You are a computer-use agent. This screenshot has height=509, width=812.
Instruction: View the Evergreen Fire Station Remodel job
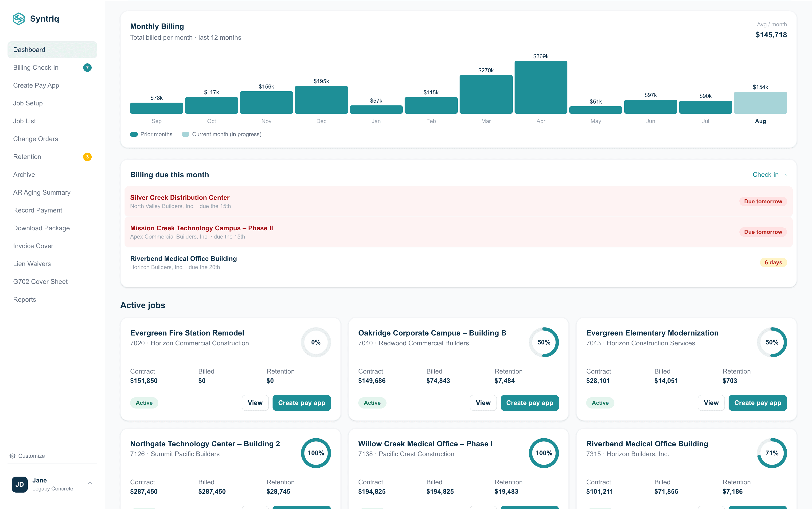(x=255, y=403)
